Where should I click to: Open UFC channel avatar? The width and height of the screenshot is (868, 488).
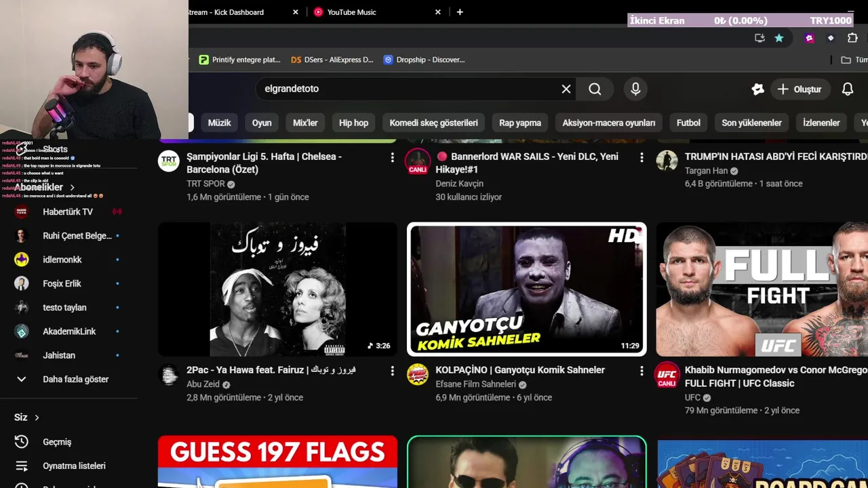point(667,375)
